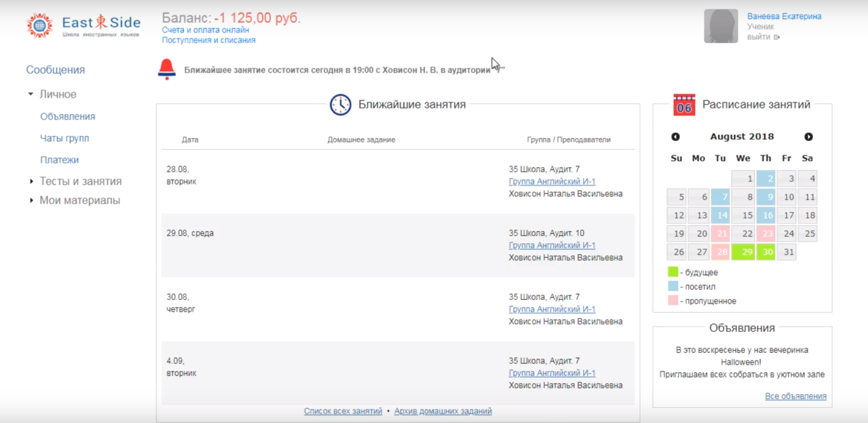
Task: Click the 28.08, вторник date cell
Action: [x=181, y=175]
